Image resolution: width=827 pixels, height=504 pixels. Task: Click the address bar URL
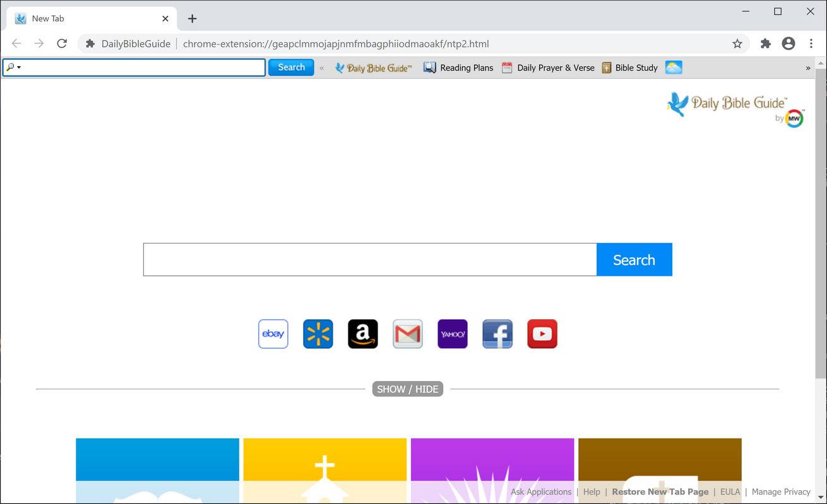point(336,44)
